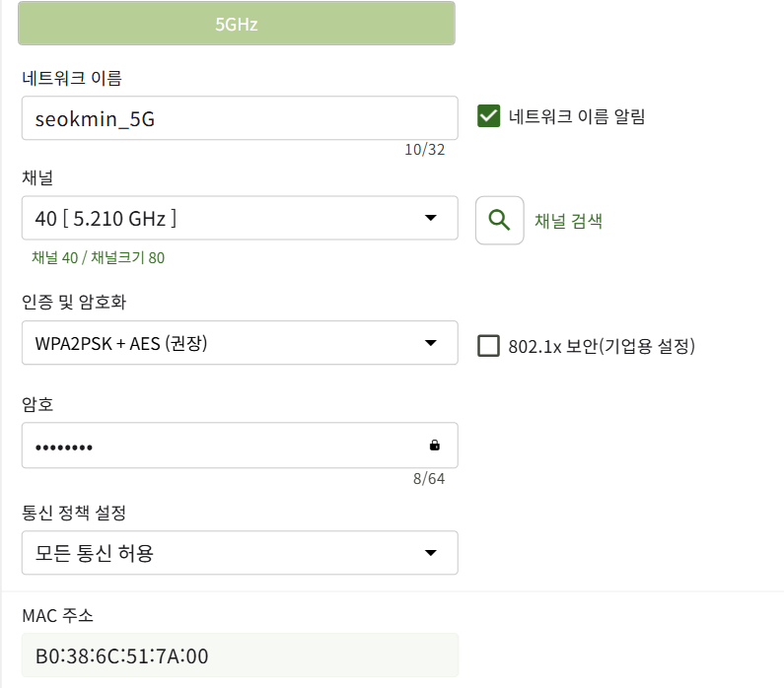
Task: Click the lock icon in password field
Action: pos(435,446)
